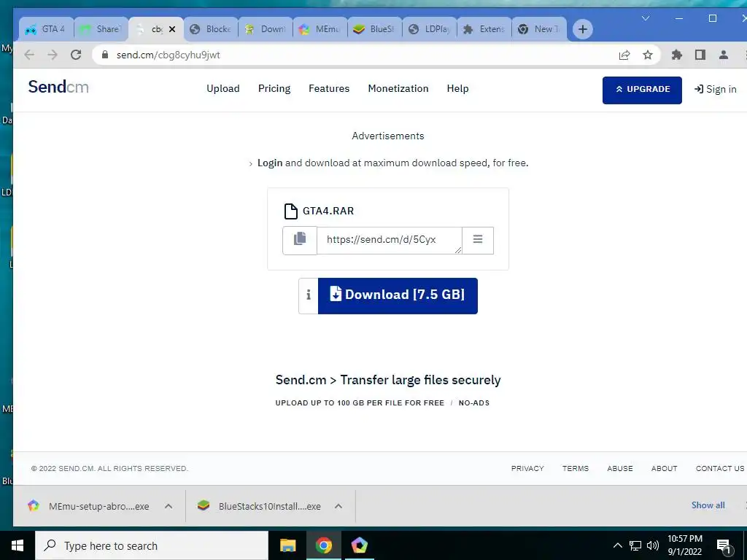747x560 pixels.
Task: Open the Help nav item
Action: [458, 88]
